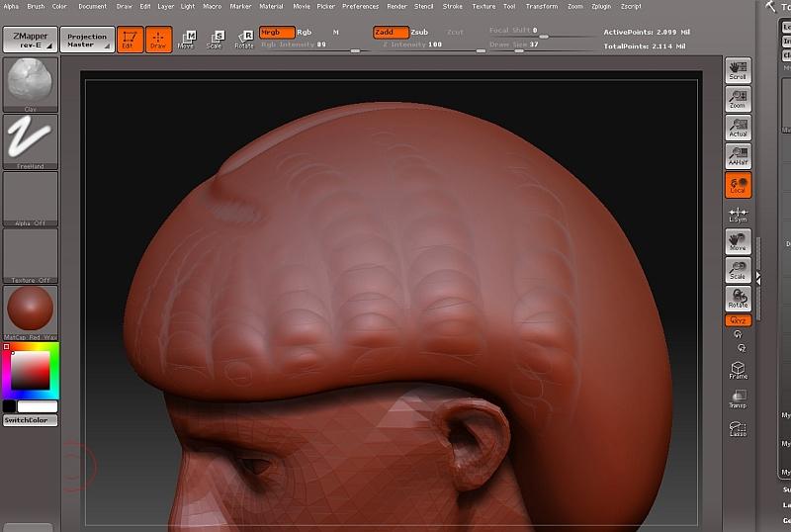Select Y axis rotation icon

(x=738, y=334)
